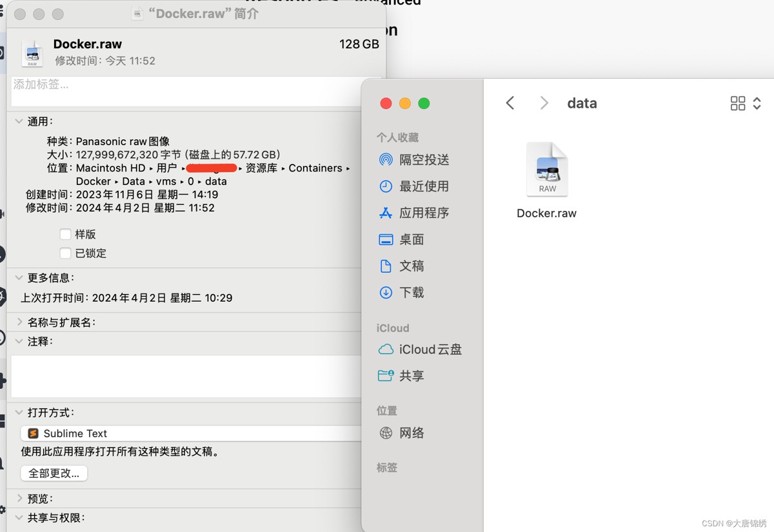Click the Docker.raw file icon in the Info header
The image size is (774, 532).
tap(32, 54)
